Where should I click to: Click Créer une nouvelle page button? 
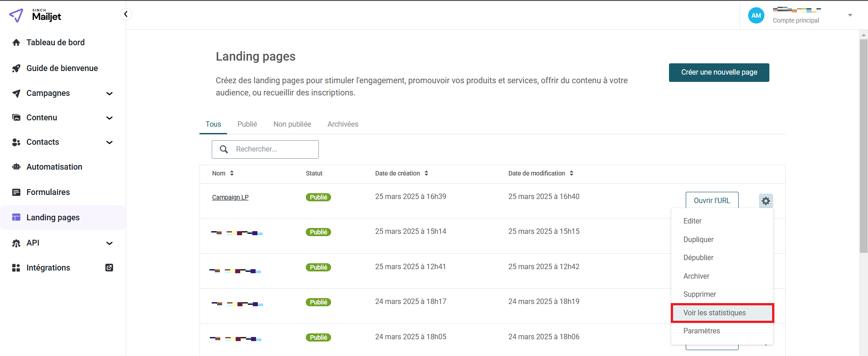click(x=719, y=72)
